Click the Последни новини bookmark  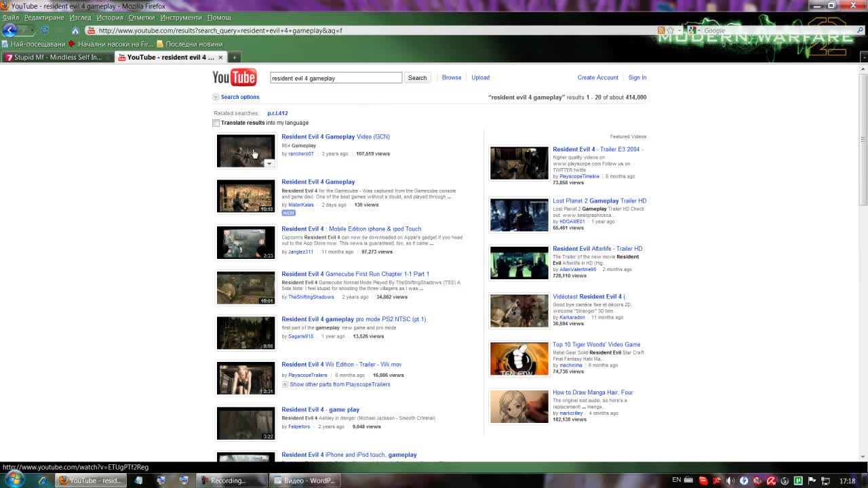[x=189, y=44]
